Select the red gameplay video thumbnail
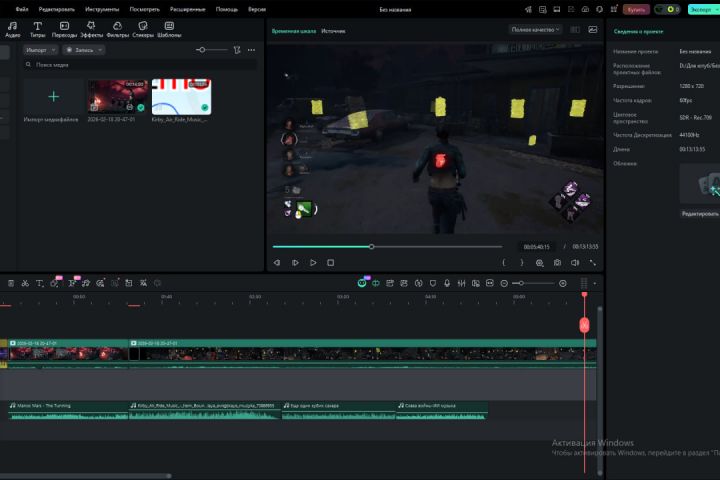 tap(118, 96)
